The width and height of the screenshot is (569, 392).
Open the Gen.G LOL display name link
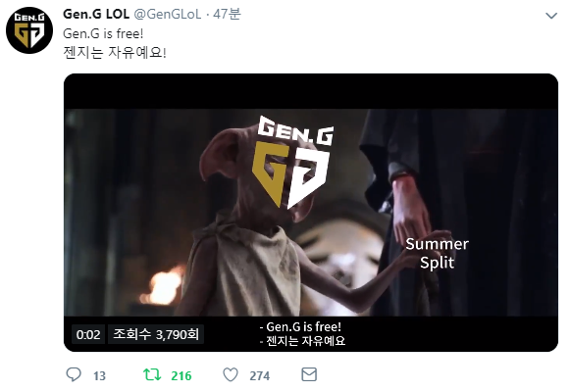pos(96,14)
